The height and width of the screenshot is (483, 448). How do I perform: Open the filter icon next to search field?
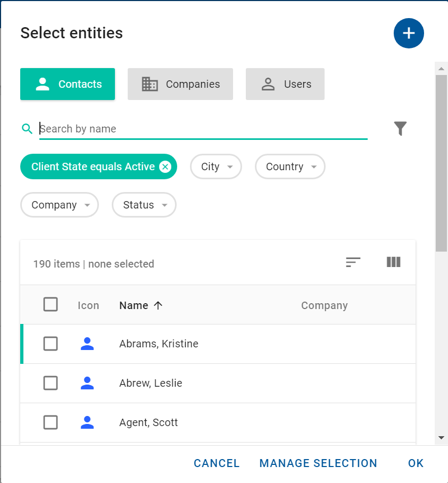coord(400,128)
